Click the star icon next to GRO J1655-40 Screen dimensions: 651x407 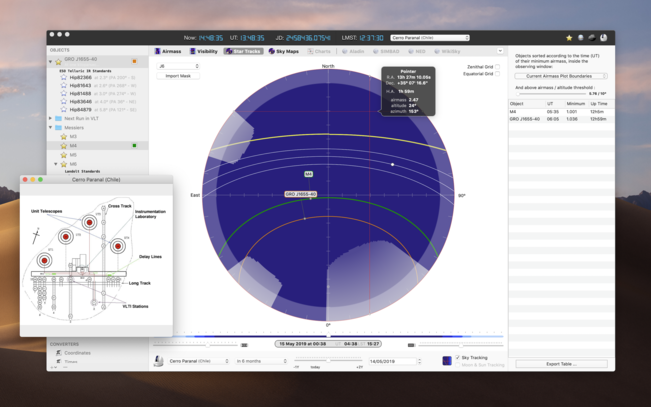(60, 60)
